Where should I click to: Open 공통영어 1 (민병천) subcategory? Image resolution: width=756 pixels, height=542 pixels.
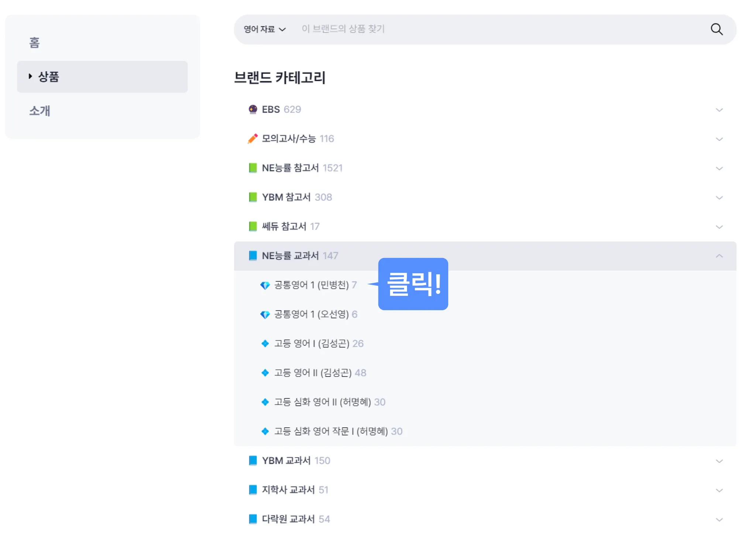[311, 285]
